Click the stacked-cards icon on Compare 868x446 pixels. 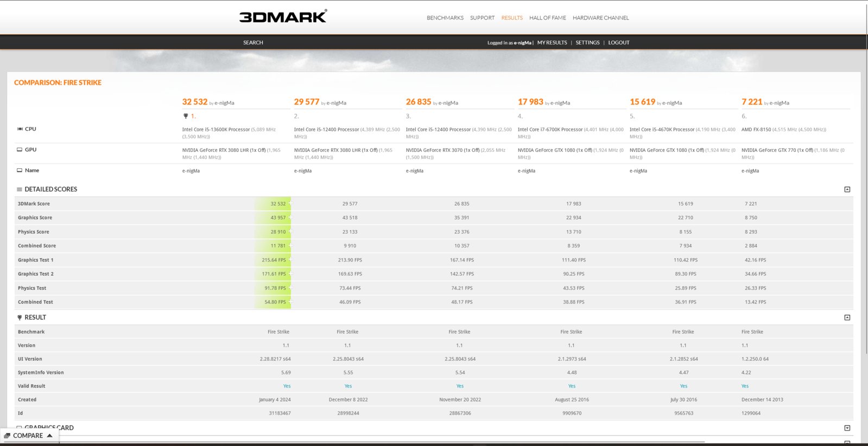7,436
